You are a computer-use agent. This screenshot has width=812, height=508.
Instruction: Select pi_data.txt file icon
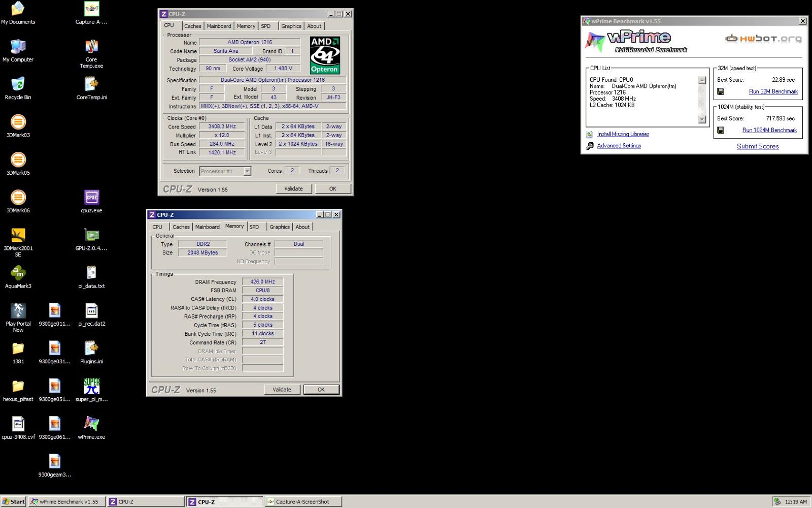[x=91, y=277]
